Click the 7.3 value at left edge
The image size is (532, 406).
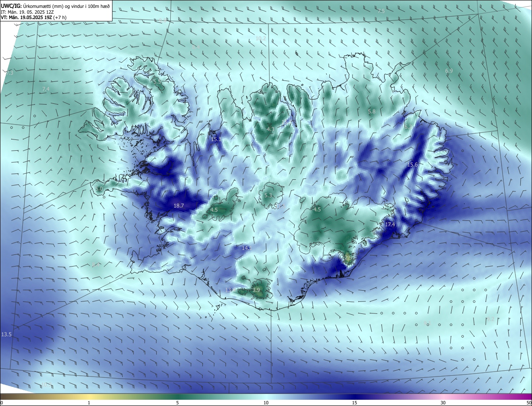(x=10, y=73)
